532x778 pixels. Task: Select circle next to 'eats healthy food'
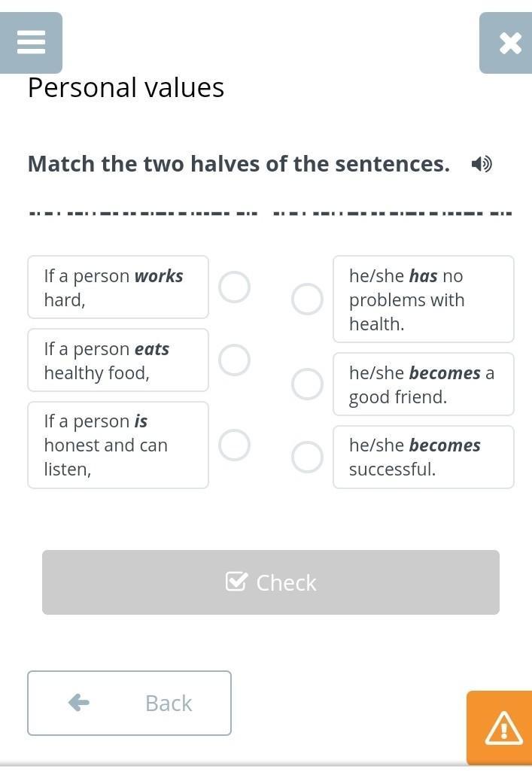pos(234,360)
